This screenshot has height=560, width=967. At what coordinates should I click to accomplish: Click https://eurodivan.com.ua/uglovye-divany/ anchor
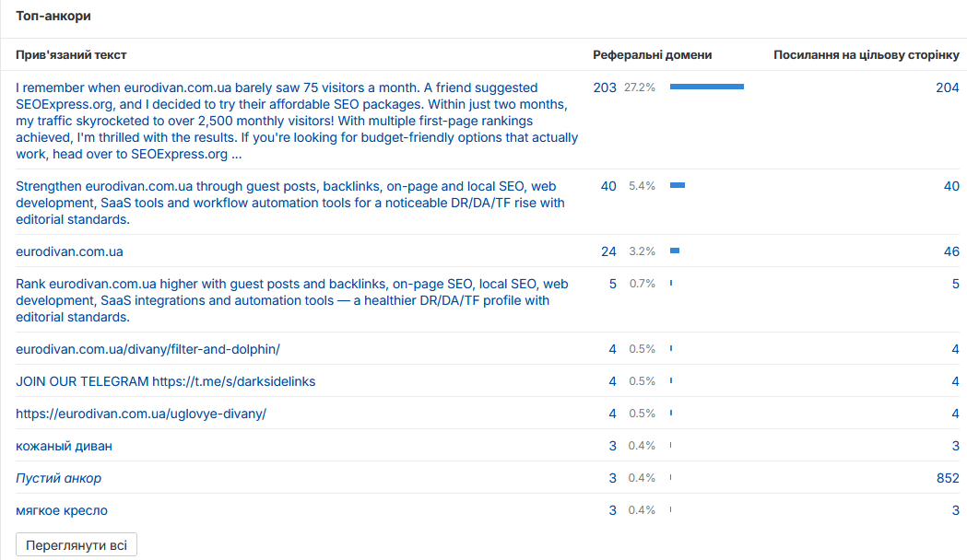[141, 414]
